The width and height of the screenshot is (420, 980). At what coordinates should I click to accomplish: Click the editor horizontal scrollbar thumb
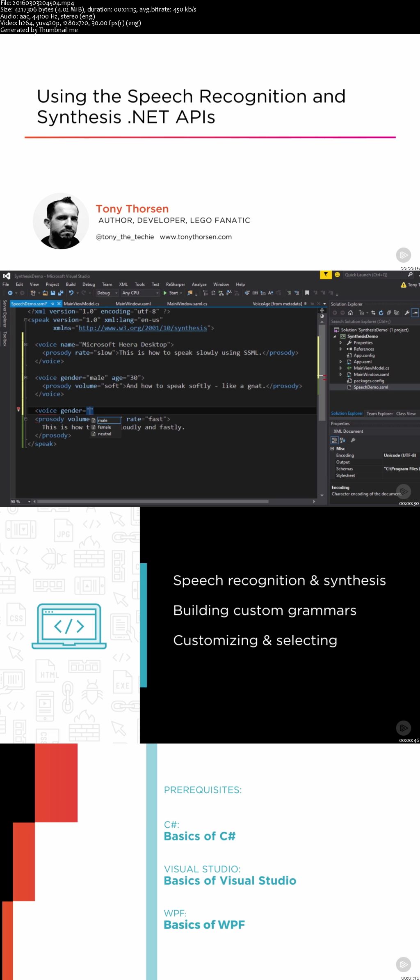tap(153, 501)
